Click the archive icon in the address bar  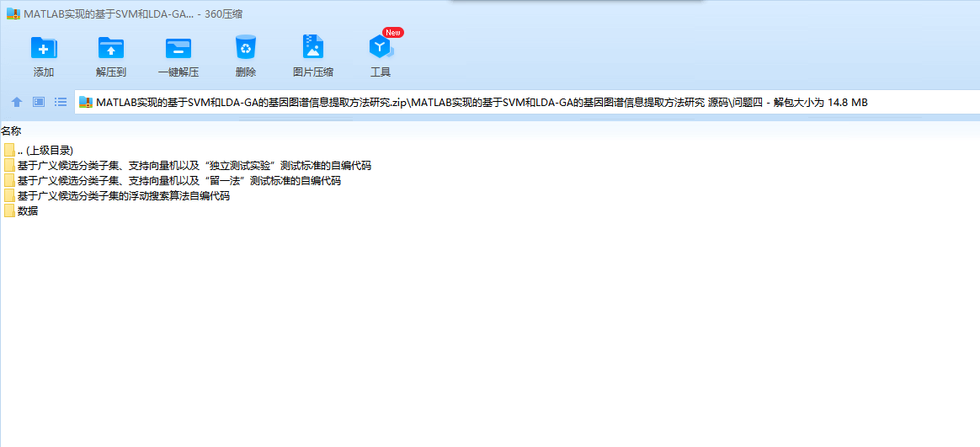[86, 103]
